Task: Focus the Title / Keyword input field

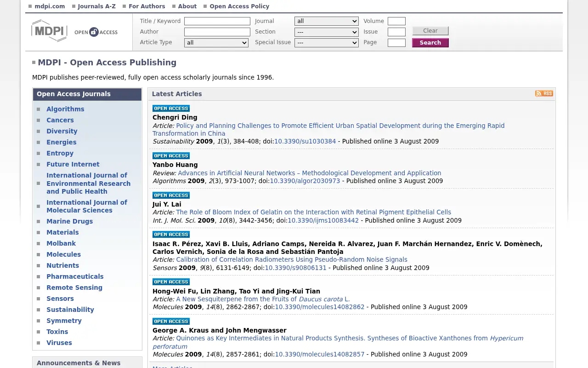Action: [217, 21]
